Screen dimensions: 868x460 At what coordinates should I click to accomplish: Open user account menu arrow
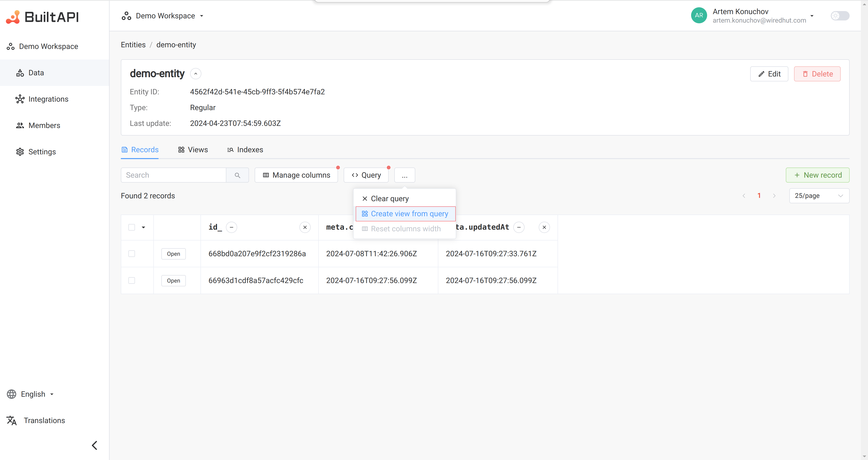[x=812, y=16]
